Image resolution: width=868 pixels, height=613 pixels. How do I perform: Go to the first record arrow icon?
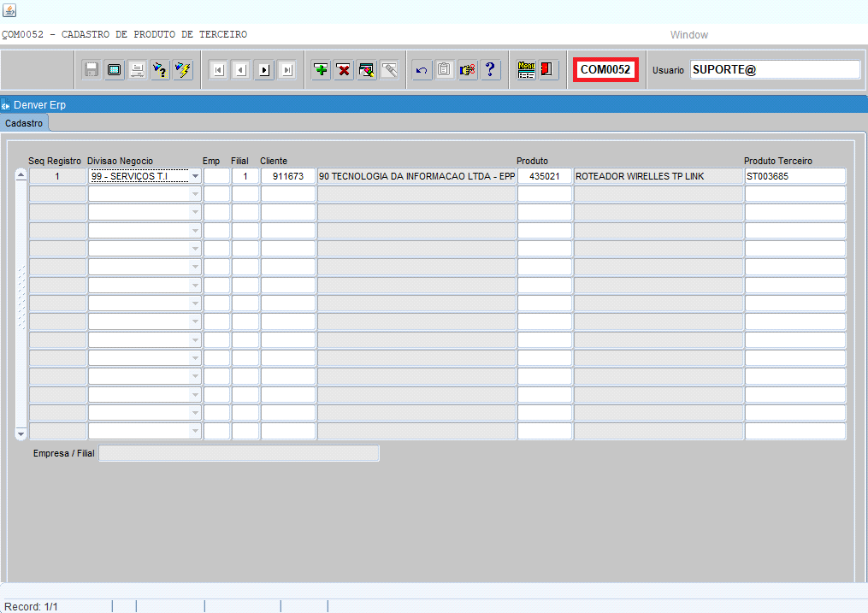(219, 70)
